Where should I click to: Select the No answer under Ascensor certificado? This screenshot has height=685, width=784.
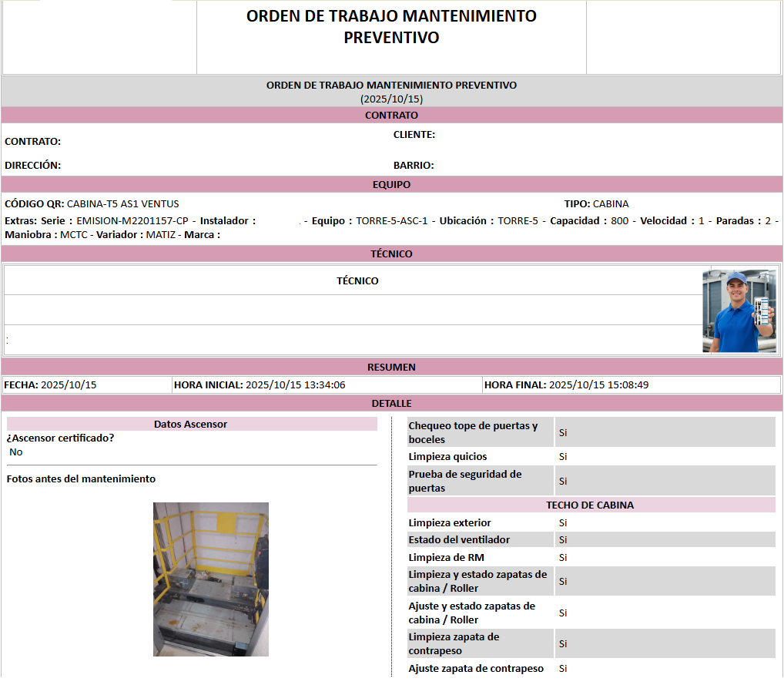click(16, 452)
